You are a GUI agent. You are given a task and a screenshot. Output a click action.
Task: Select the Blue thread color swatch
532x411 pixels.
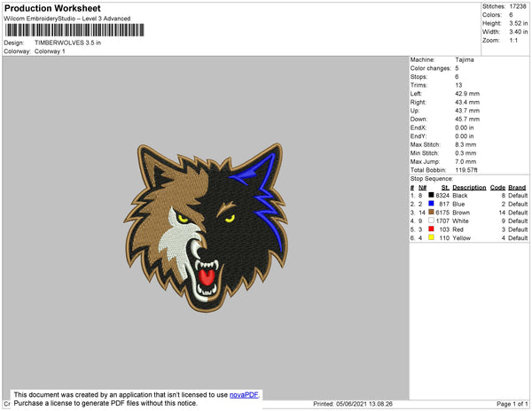coord(431,204)
